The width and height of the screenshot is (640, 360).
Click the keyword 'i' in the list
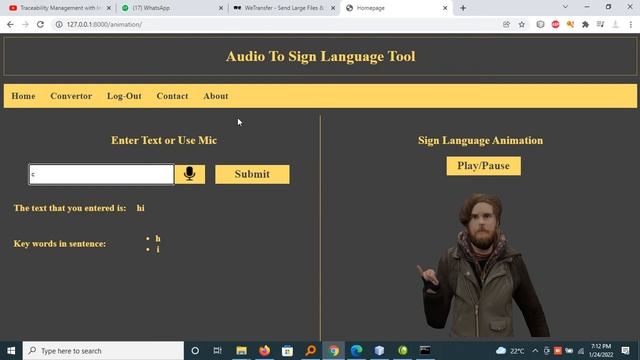[x=158, y=249]
